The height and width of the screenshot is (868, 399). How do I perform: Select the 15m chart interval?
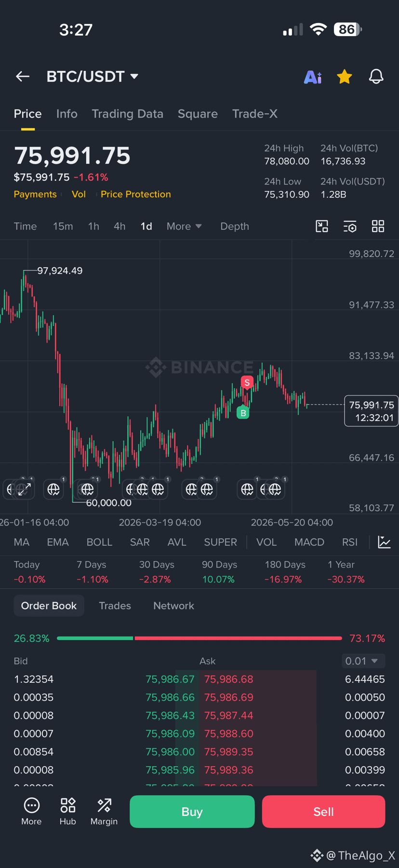63,226
